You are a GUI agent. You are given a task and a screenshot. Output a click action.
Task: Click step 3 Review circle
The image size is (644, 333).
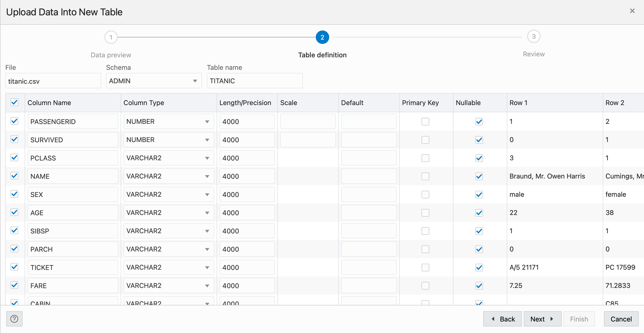tap(534, 36)
